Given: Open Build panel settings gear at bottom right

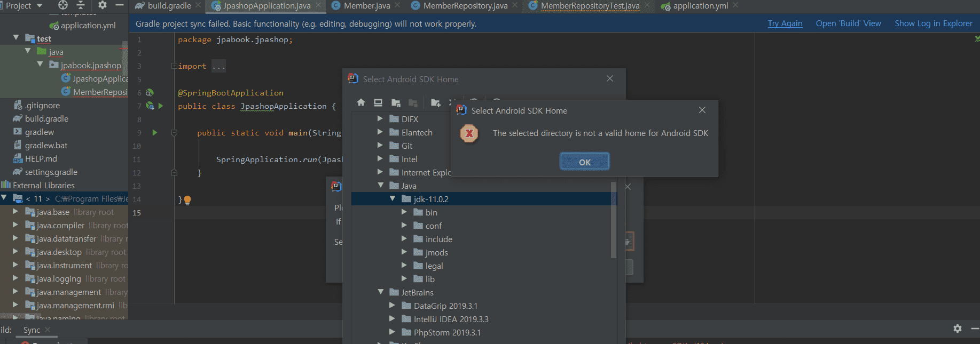Looking at the screenshot, I should click(958, 329).
